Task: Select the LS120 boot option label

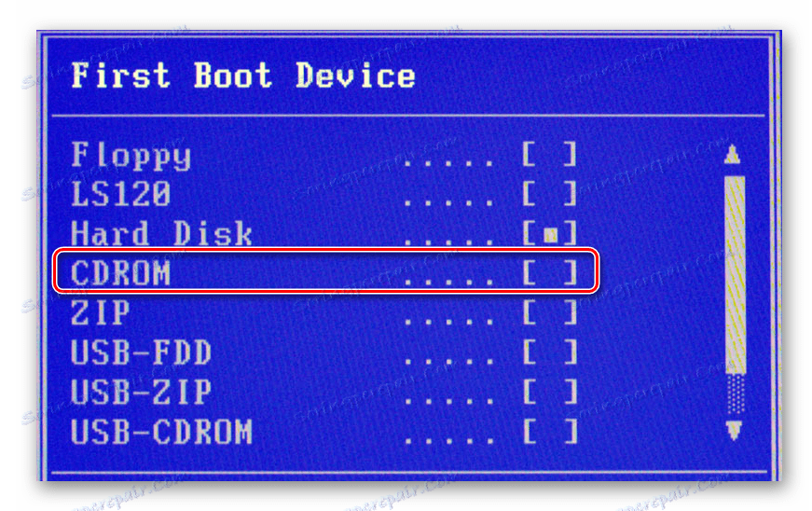Action: tap(120, 194)
